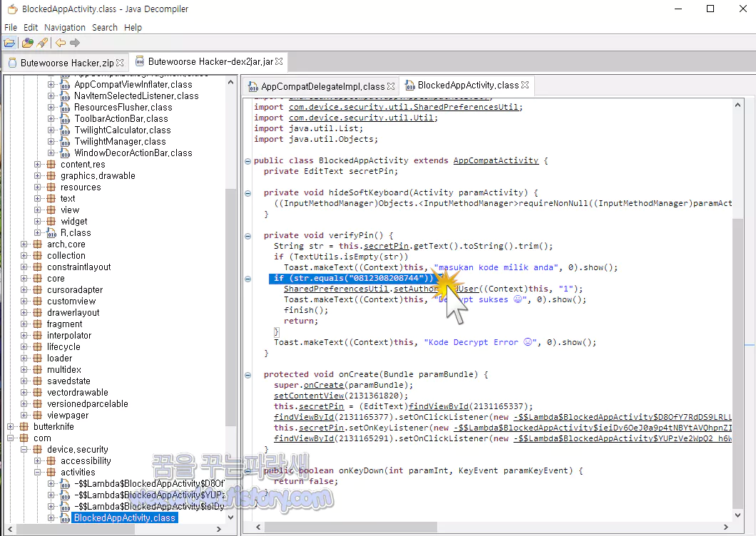
Task: Close the BlockedAppActivity.class editor tab
Action: tap(525, 85)
